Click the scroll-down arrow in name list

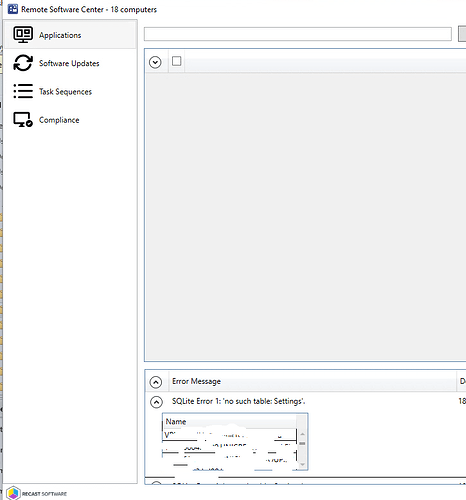[302, 464]
